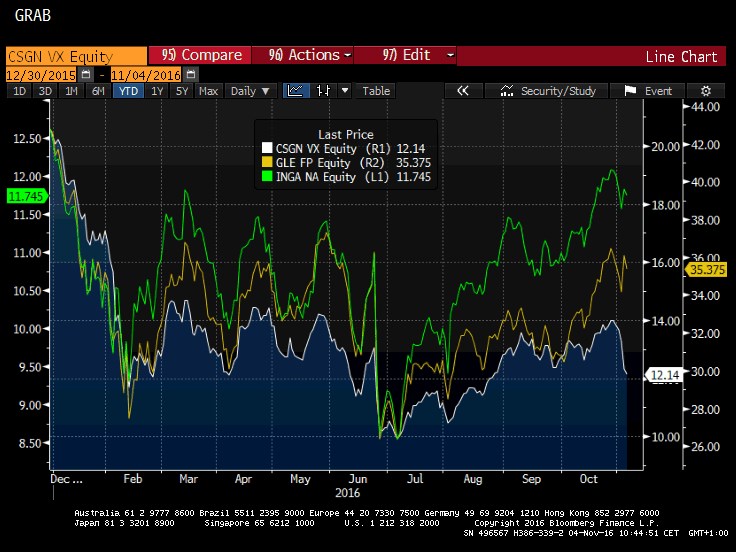The image size is (736, 552).
Task: Click the Oct label on time axis
Action: 589,478
